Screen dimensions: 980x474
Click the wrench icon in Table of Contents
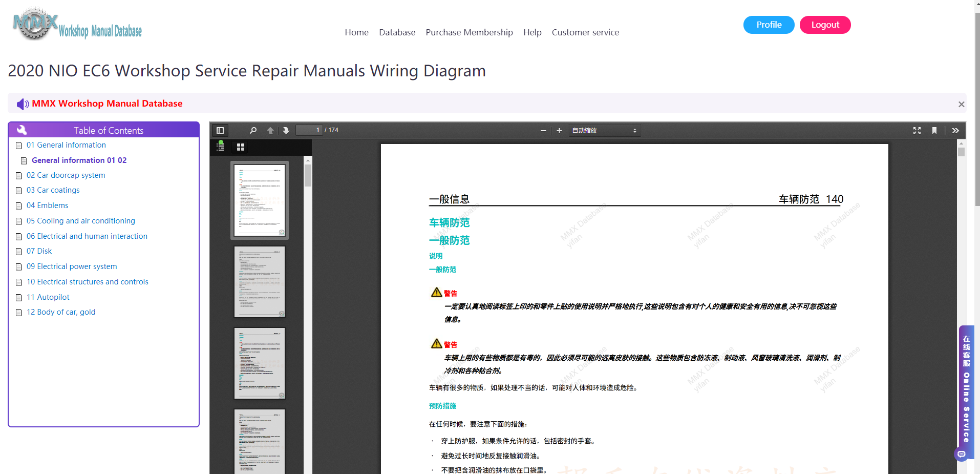click(x=22, y=130)
